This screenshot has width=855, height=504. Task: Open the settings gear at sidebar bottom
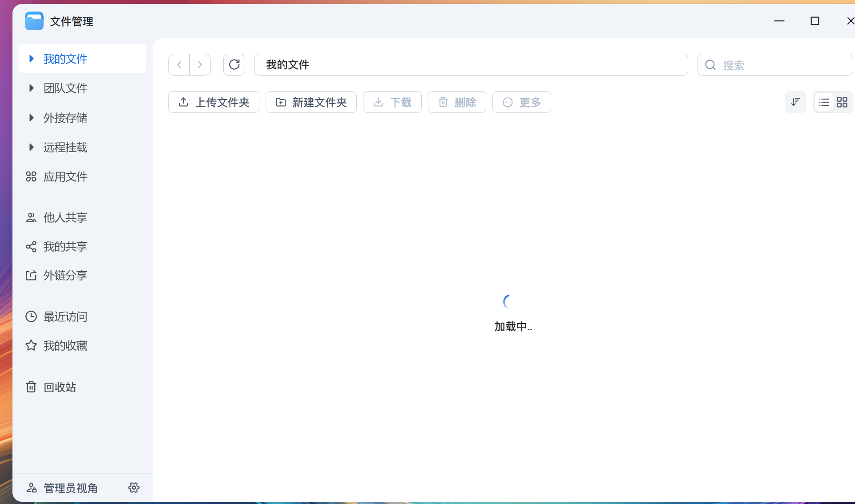134,488
